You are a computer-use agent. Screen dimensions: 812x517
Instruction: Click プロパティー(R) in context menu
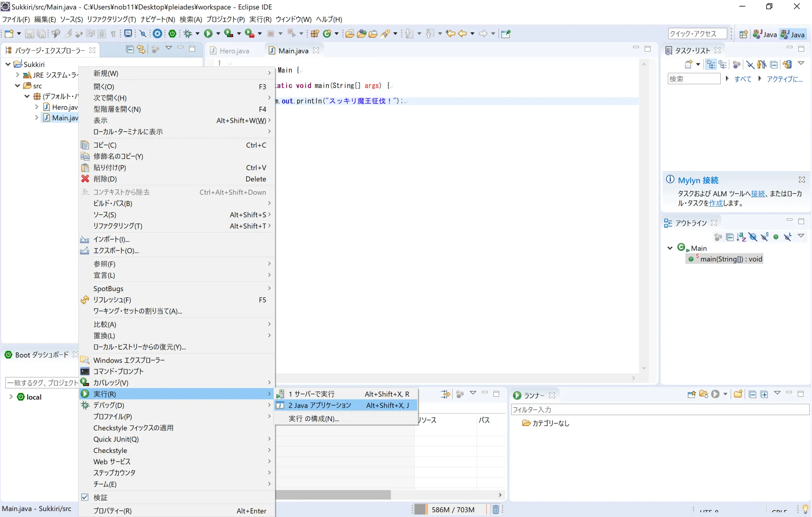point(177,510)
